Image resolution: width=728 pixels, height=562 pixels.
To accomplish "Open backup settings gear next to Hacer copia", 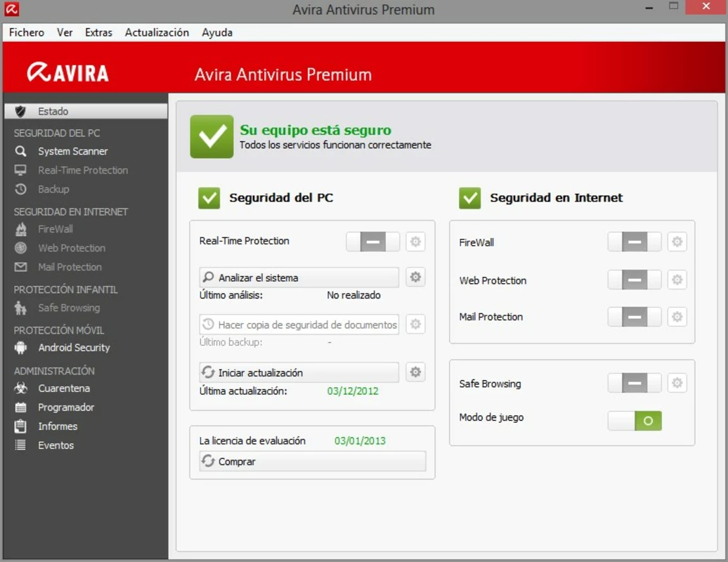I will click(415, 324).
